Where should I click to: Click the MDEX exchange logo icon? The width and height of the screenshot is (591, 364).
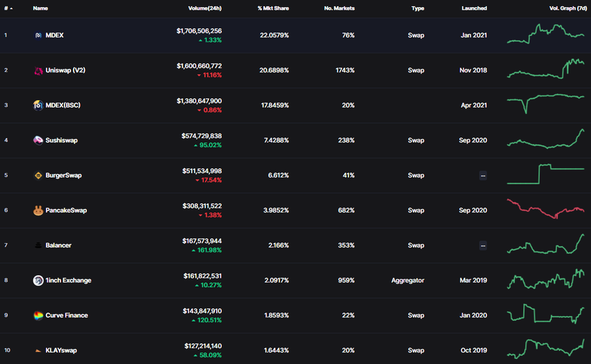38,35
